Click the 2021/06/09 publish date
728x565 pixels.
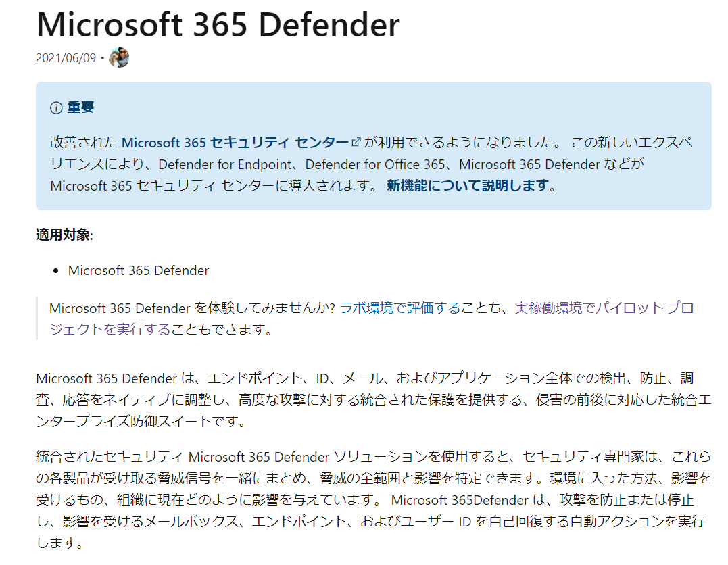66,58
